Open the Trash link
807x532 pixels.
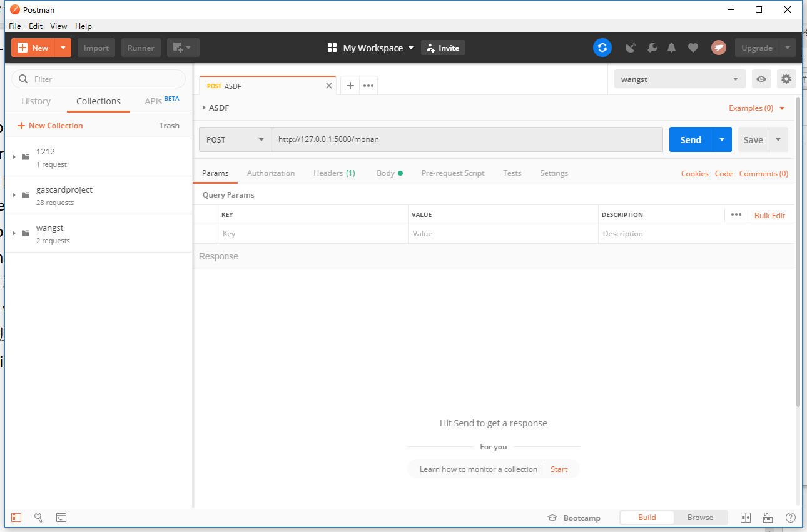pos(169,126)
